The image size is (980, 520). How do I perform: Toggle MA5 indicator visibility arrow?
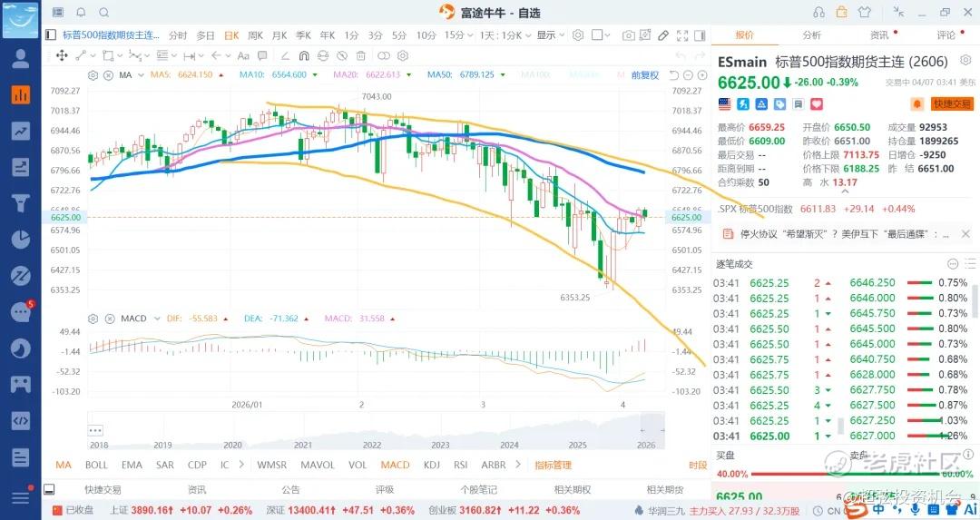click(x=221, y=75)
